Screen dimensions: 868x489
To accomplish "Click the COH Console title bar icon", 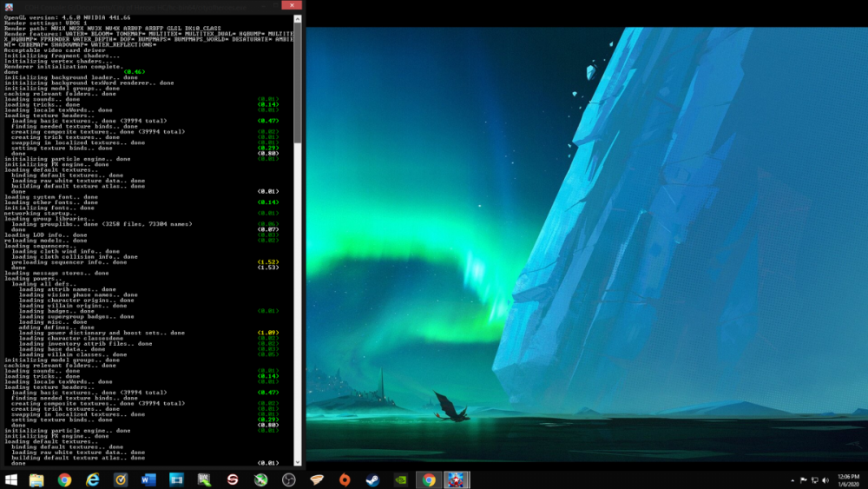I will tap(9, 7).
